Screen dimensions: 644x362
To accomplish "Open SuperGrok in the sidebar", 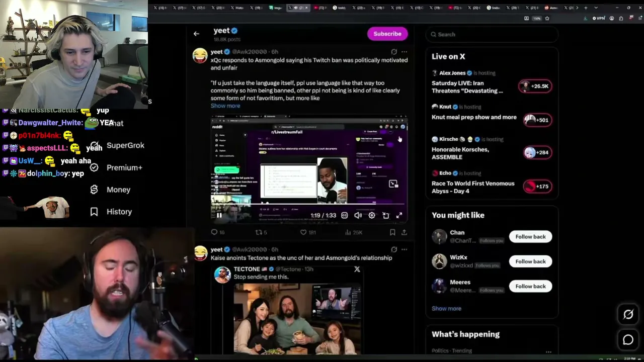I will coord(118,145).
